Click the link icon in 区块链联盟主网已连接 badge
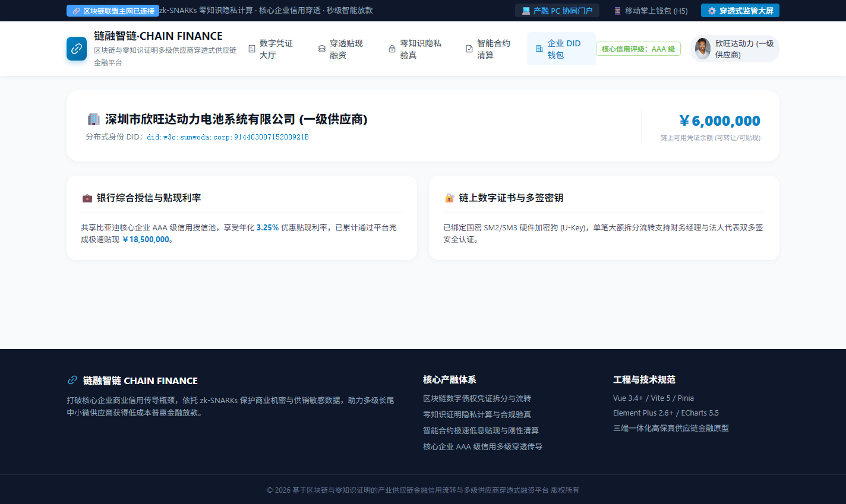Screen dimensions: 846x504 click(x=76, y=11)
